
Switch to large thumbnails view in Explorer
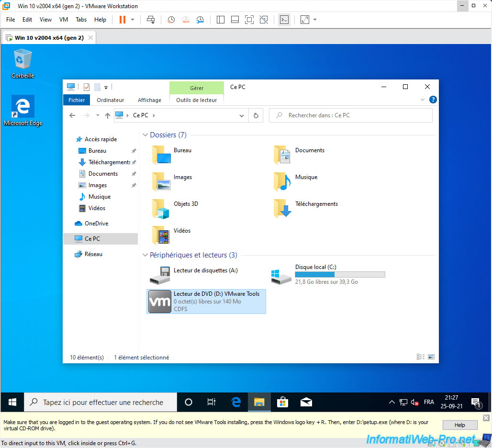(431, 357)
